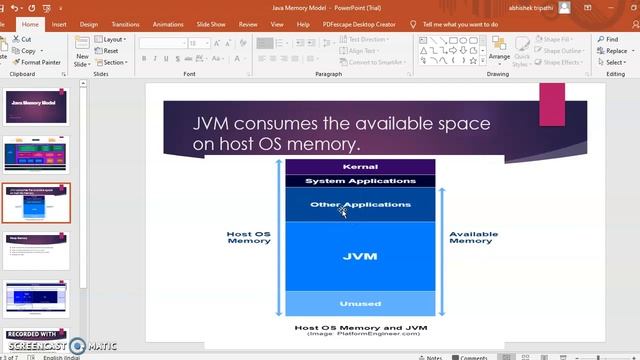
Task: Select the rectangle shape in the Drawing gallery
Action: tap(453, 40)
